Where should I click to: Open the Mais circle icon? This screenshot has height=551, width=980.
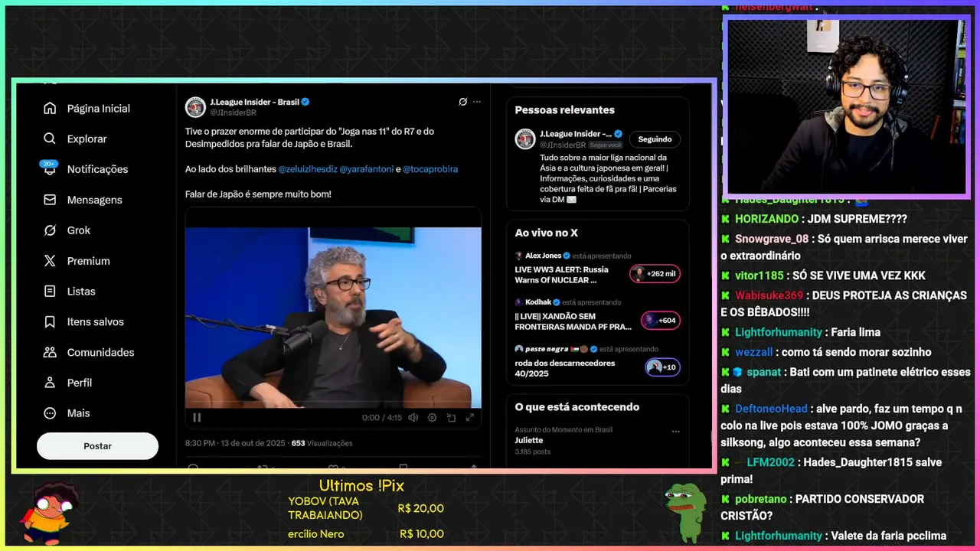point(50,413)
